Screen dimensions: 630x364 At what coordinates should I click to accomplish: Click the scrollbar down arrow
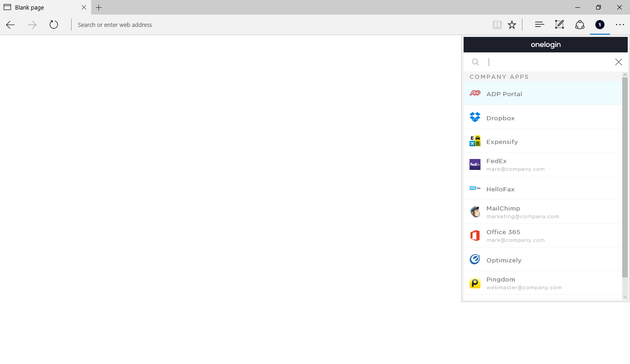click(625, 297)
